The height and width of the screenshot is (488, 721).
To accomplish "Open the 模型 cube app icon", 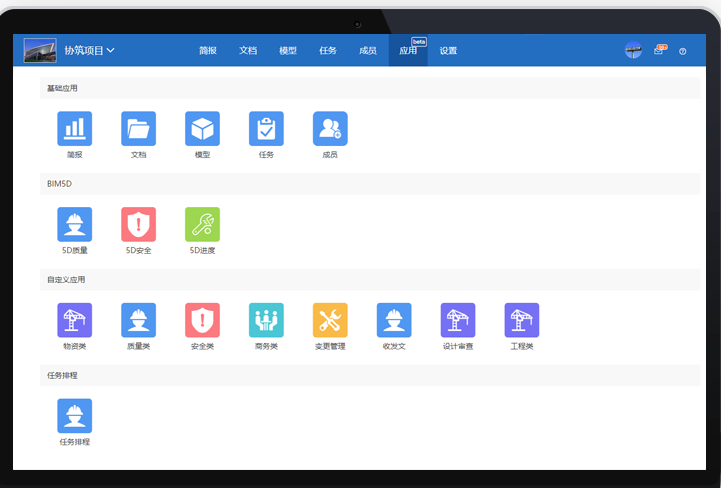I will (x=202, y=128).
